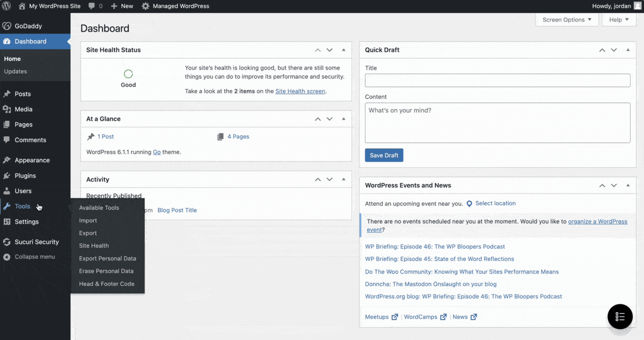Open the Plugins sidebar menu
The height and width of the screenshot is (340, 644).
pyautogui.click(x=25, y=175)
